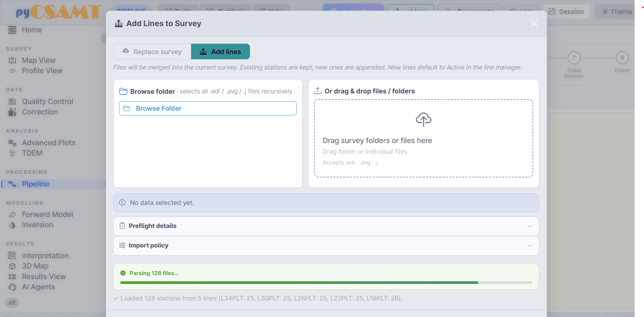Open TDEM in the sidebar

click(x=32, y=153)
